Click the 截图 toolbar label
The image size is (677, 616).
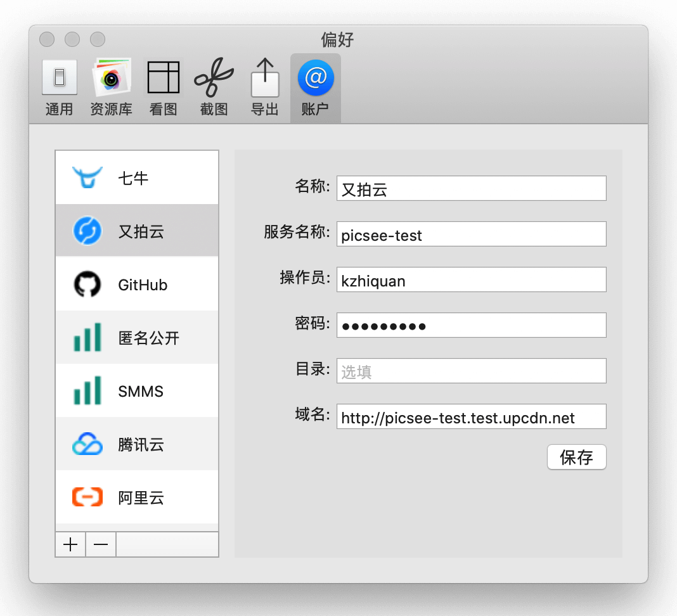(214, 109)
